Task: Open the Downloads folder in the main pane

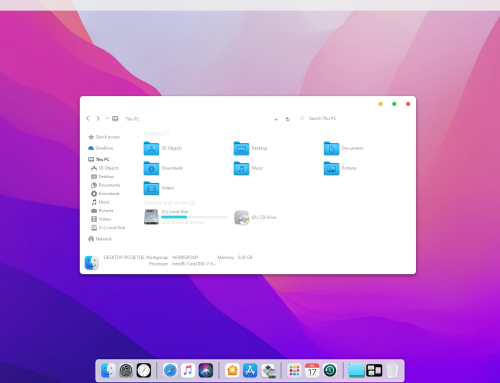Action: pos(151,168)
